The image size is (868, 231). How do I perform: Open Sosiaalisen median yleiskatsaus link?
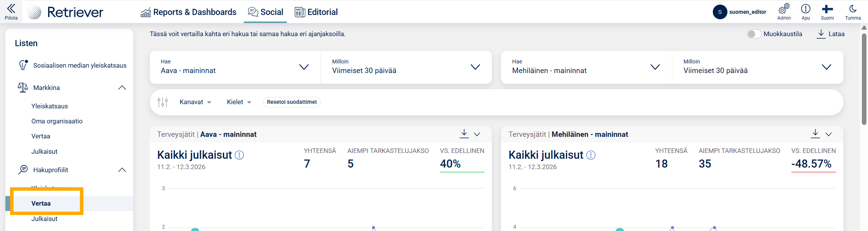[79, 65]
